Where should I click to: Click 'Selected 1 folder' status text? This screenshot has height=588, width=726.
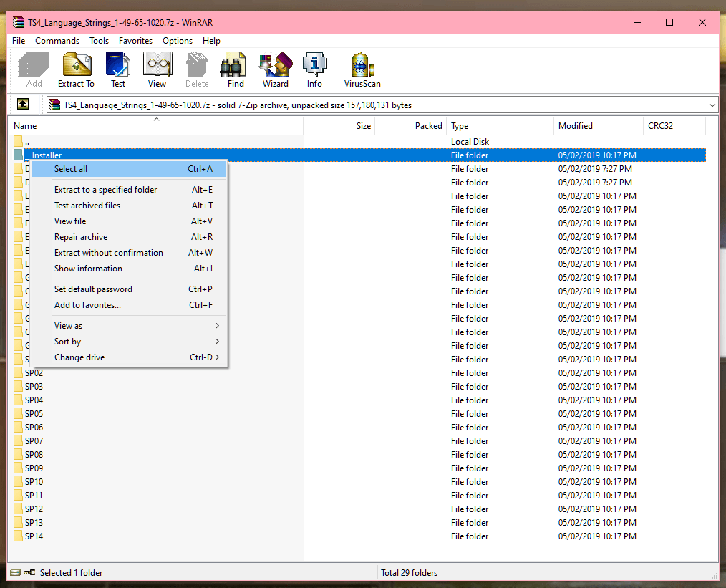(x=71, y=573)
